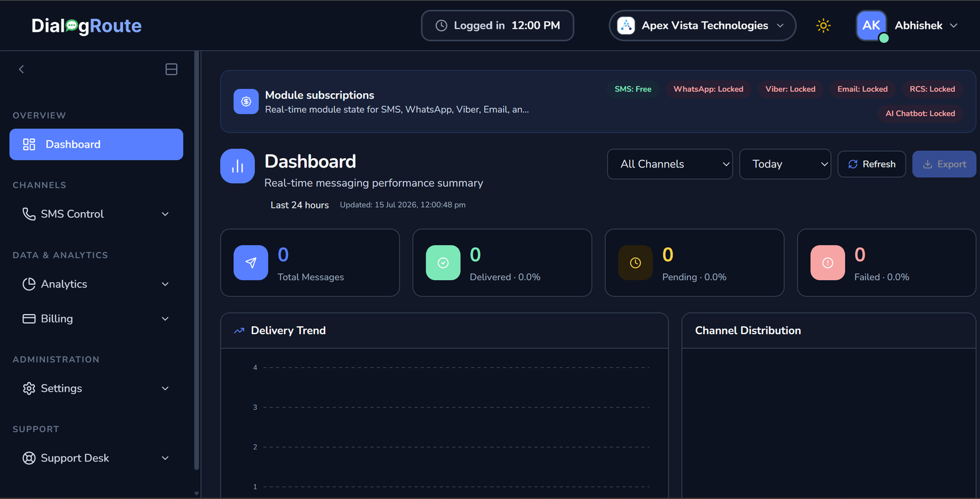980x499 pixels.
Task: Open the SMS Control menu item
Action: [96, 214]
